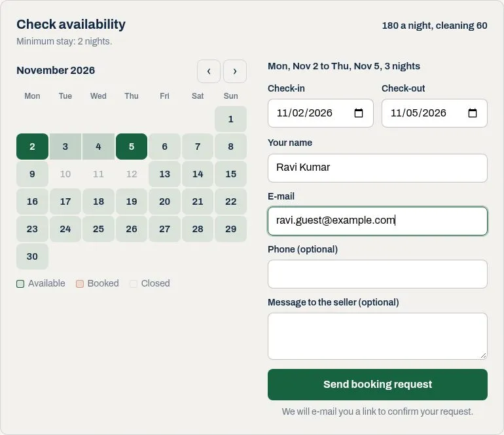Click the Check-out date field 11/05/2026
504x435 pixels.
pyautogui.click(x=434, y=113)
